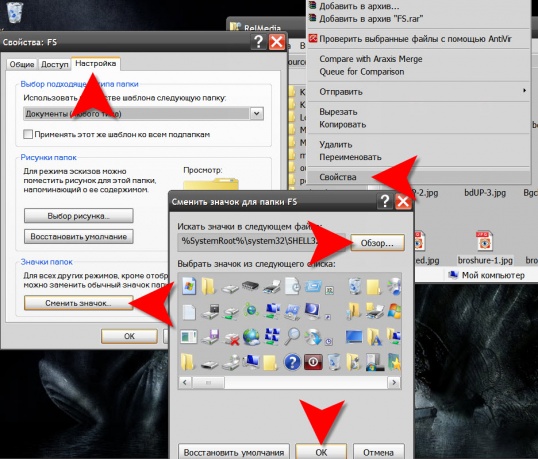Open the Recycle Bin on the desktop
This screenshot has width=538, height=459.
tap(15, 12)
